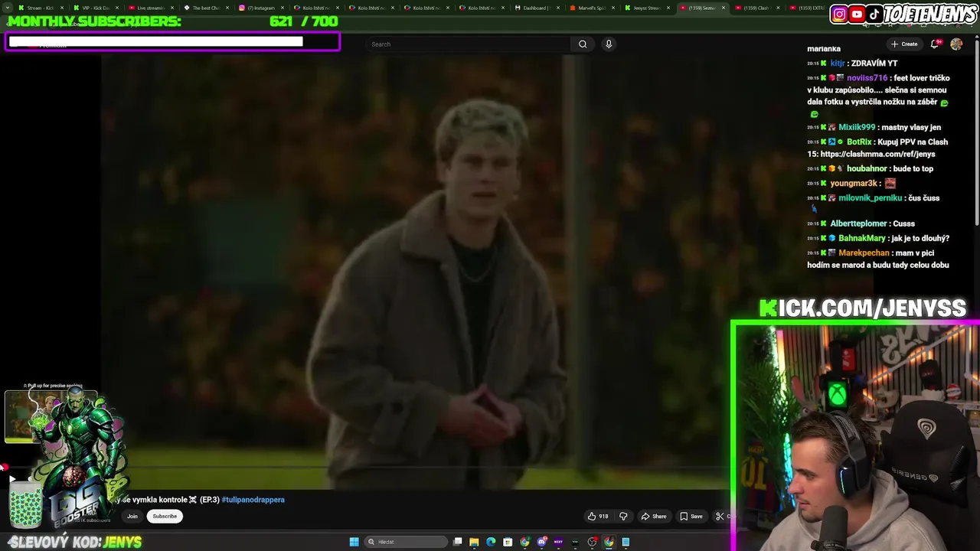Open the YouTube account avatar menu
Viewport: 980px width, 551px height.
click(956, 44)
